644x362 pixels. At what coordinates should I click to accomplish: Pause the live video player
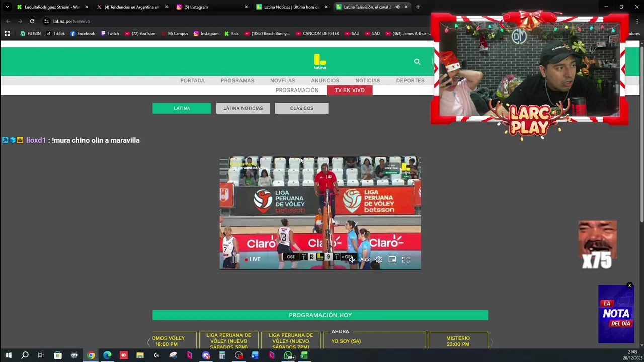[234, 259]
